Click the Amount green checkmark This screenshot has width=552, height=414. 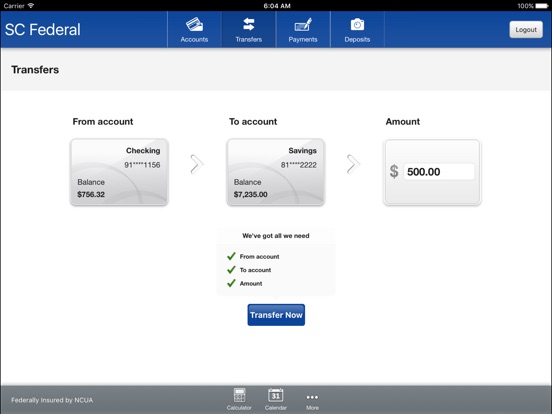(x=231, y=283)
